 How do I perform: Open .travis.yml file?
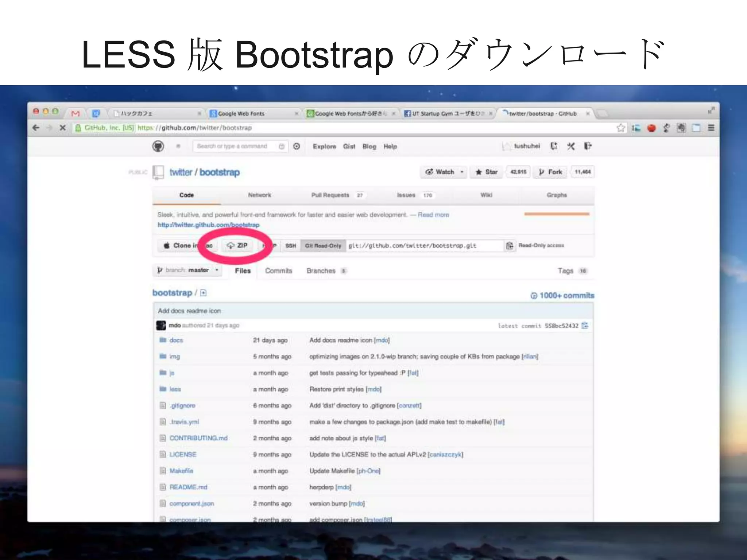[x=184, y=422]
